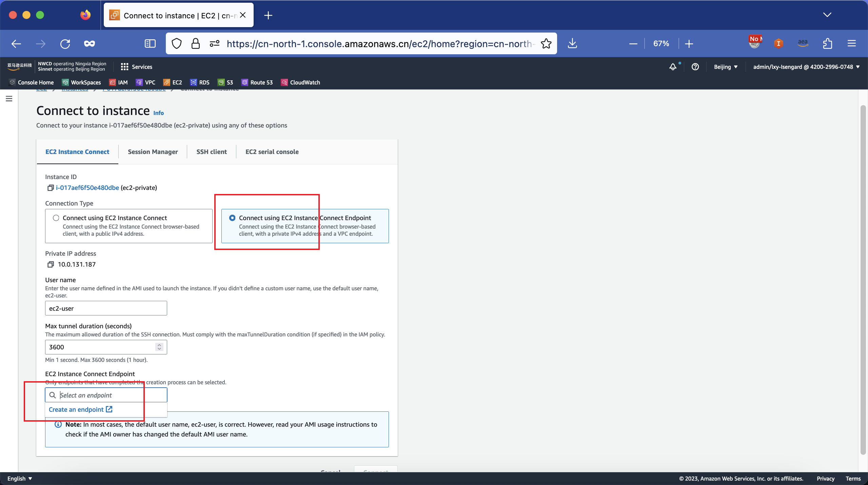Zoom out with the minus button
868x485 pixels.
pyautogui.click(x=633, y=44)
